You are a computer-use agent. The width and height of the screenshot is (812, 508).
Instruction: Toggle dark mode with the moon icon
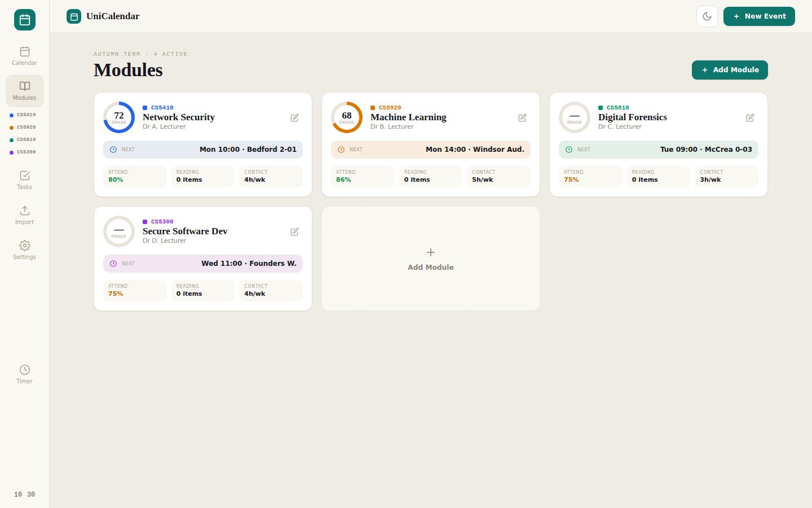click(707, 16)
